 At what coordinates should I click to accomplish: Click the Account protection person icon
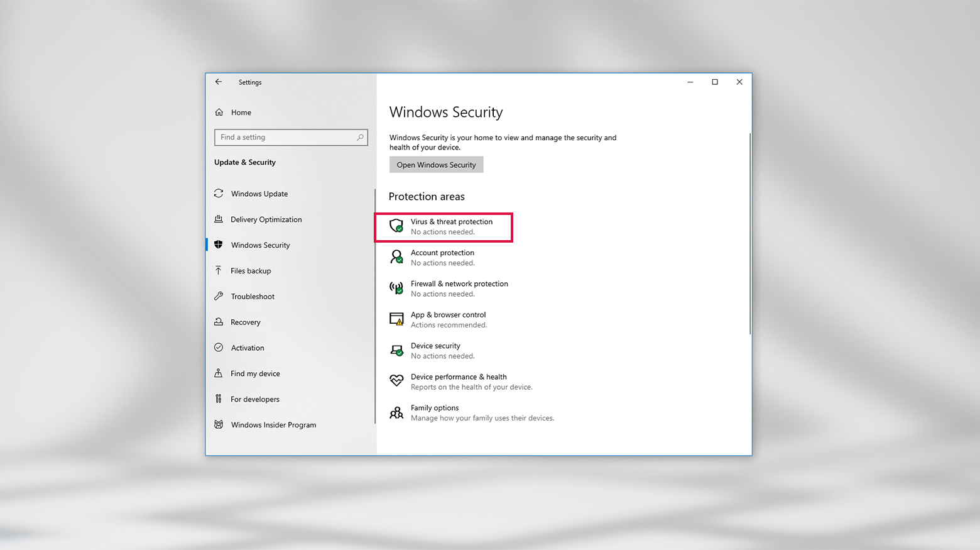(x=396, y=256)
